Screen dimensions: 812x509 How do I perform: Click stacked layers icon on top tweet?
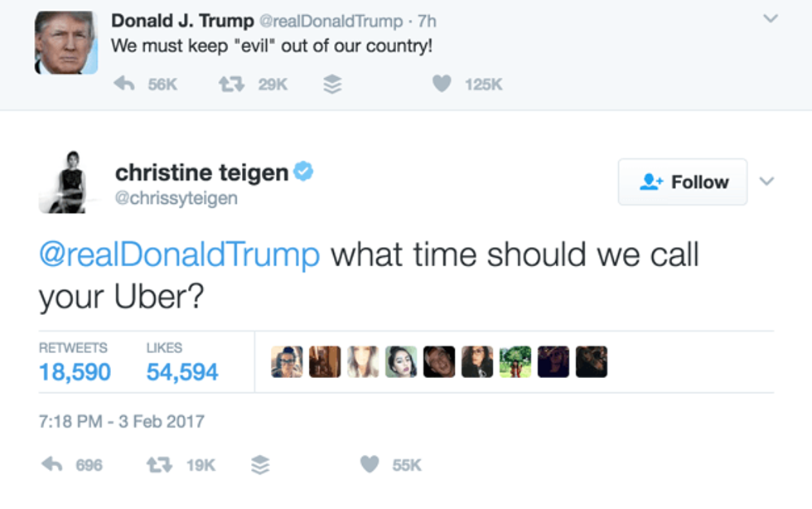point(331,84)
